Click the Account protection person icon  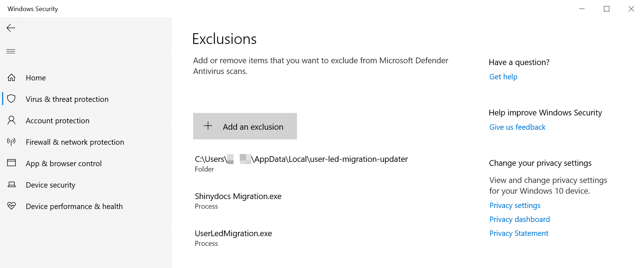click(x=11, y=120)
